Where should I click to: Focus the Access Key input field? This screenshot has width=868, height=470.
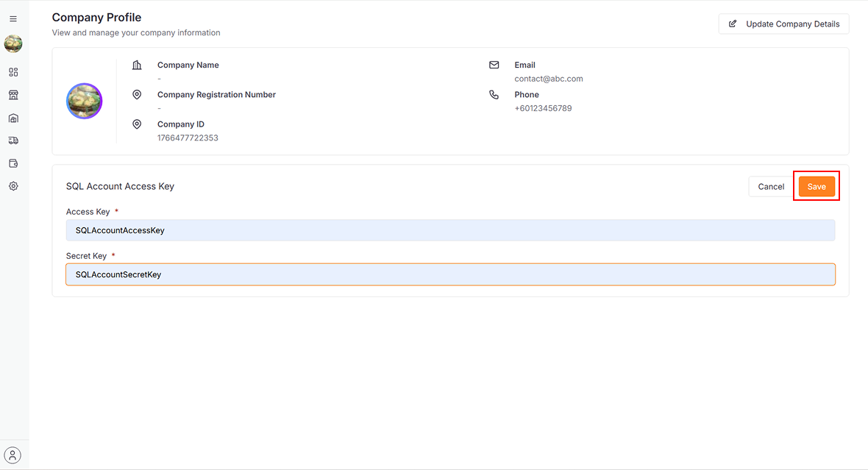pyautogui.click(x=450, y=230)
